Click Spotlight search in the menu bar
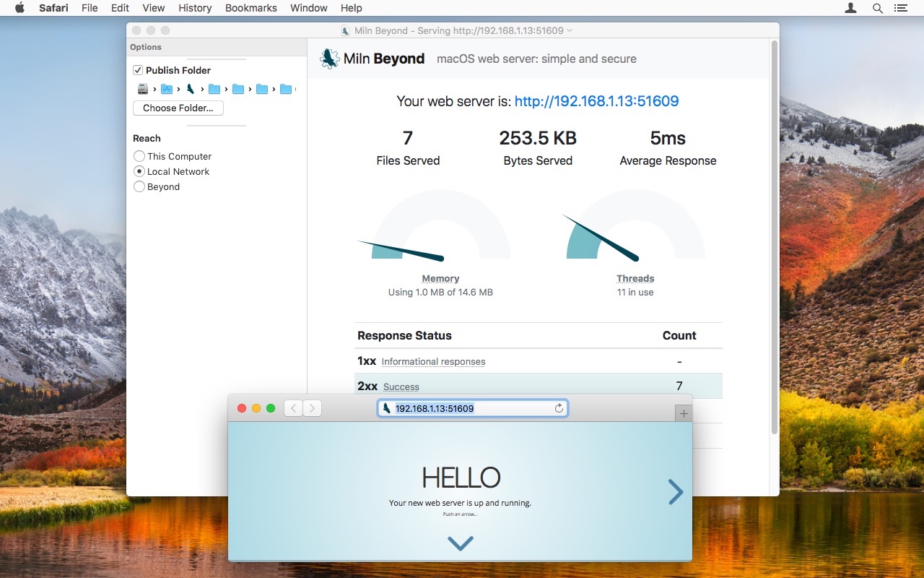Screen dimensions: 924x578 tap(877, 8)
